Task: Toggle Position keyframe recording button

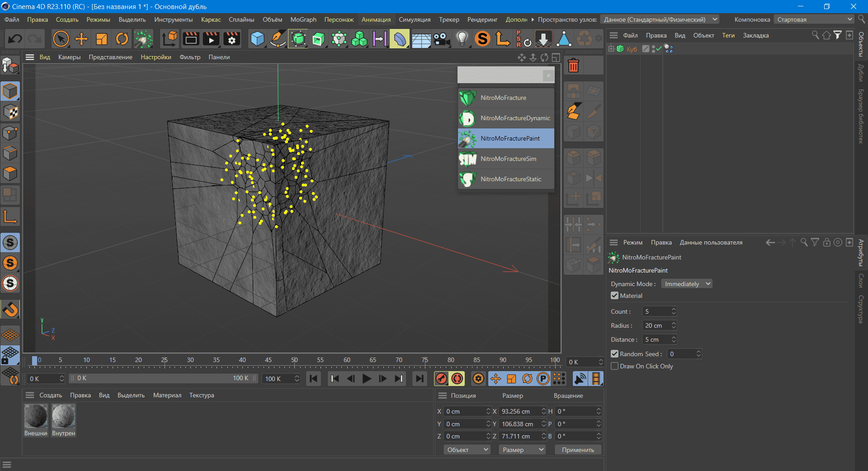Action: coord(495,379)
